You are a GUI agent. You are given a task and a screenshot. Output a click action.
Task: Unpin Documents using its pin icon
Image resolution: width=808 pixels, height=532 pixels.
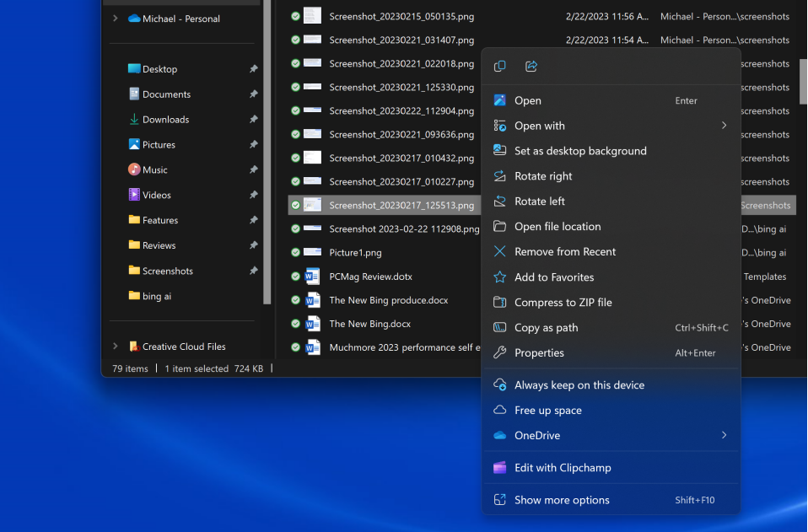[x=253, y=94]
